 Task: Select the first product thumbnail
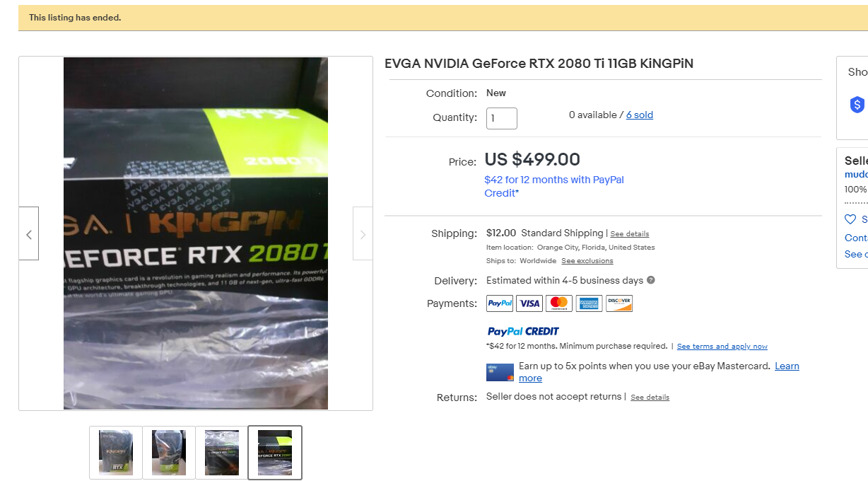point(116,453)
